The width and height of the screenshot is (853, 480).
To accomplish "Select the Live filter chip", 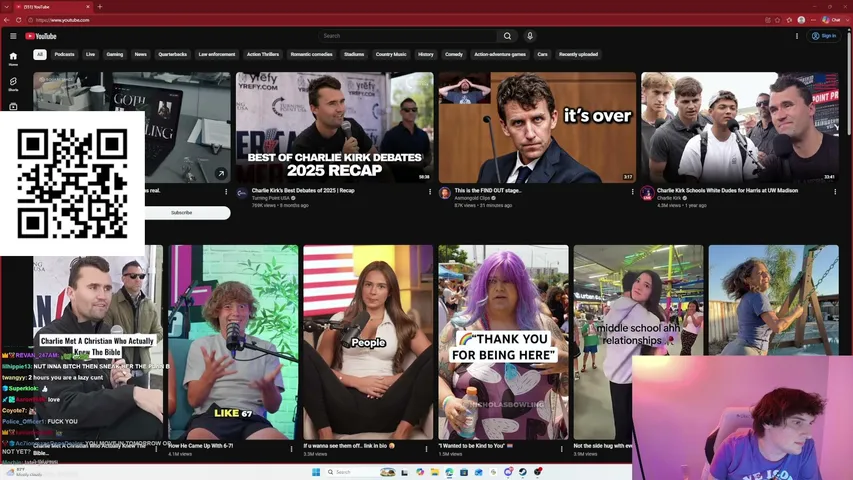I will coord(90,54).
